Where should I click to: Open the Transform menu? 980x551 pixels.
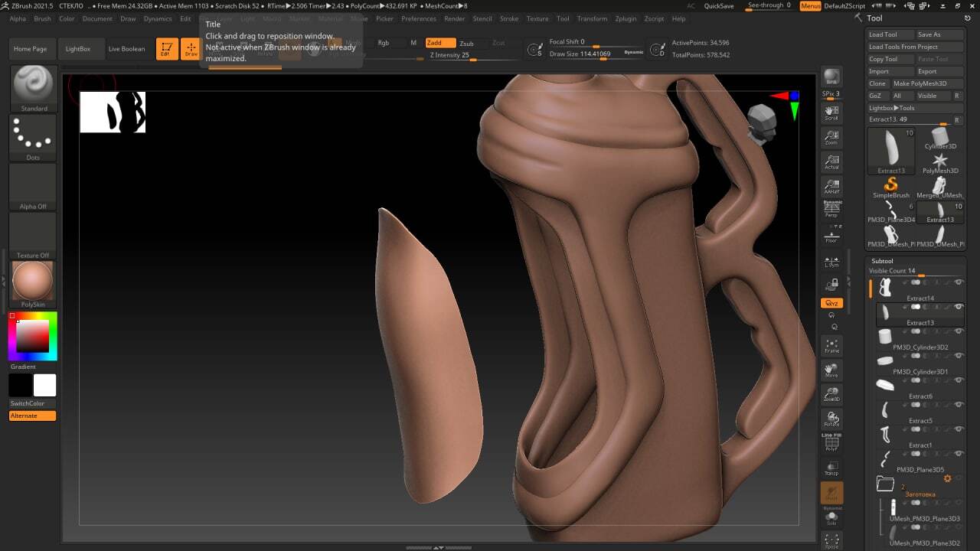[592, 18]
